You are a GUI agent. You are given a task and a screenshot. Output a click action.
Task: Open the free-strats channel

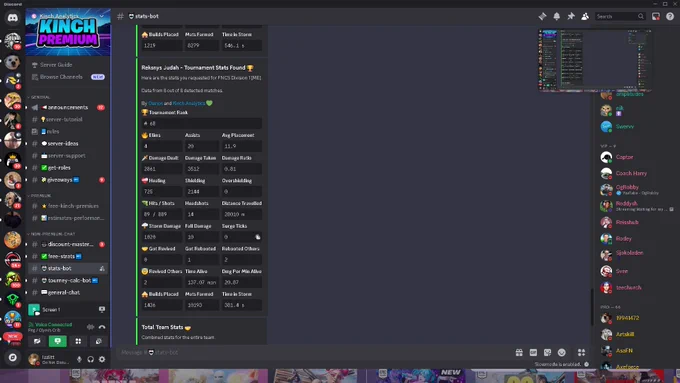coord(68,256)
